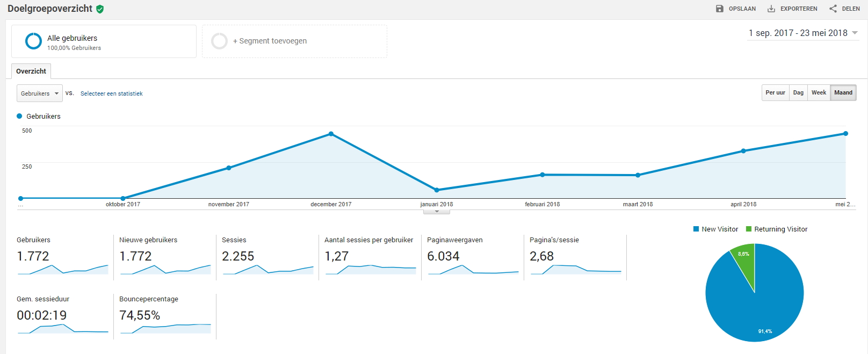This screenshot has width=868, height=354.
Task: Click the Delen button
Action: coord(845,9)
